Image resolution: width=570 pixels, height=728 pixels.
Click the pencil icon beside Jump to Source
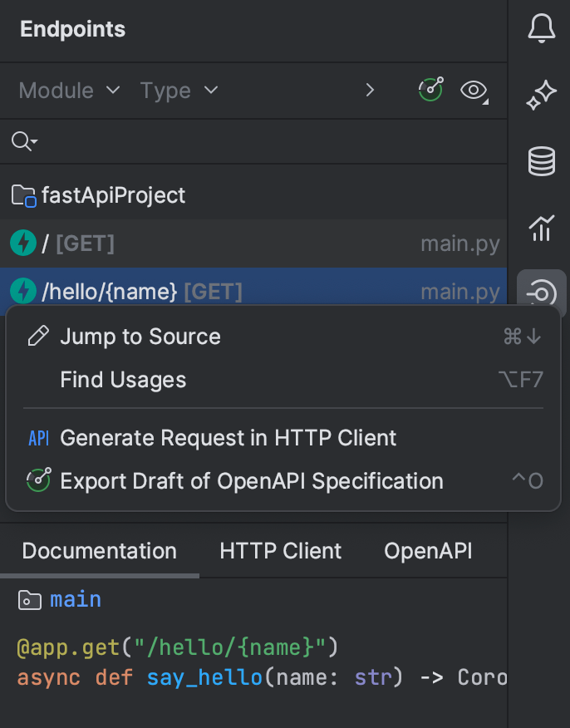pos(38,337)
